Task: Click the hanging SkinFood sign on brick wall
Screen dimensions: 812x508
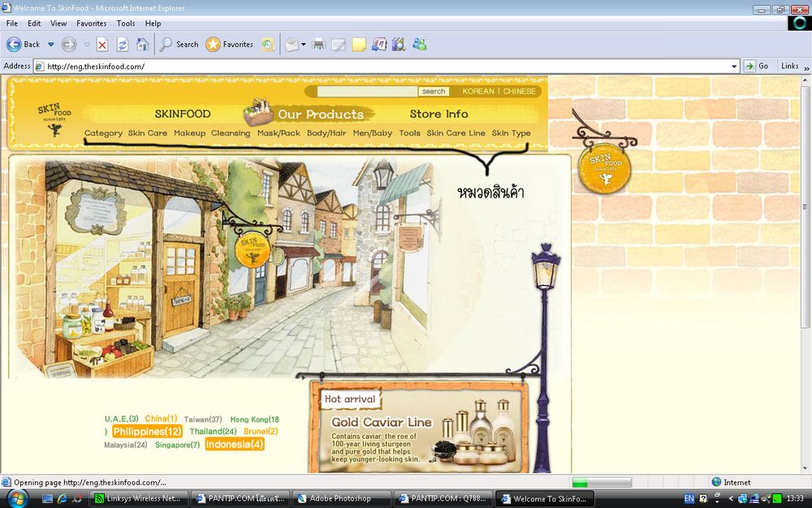Action: (604, 168)
